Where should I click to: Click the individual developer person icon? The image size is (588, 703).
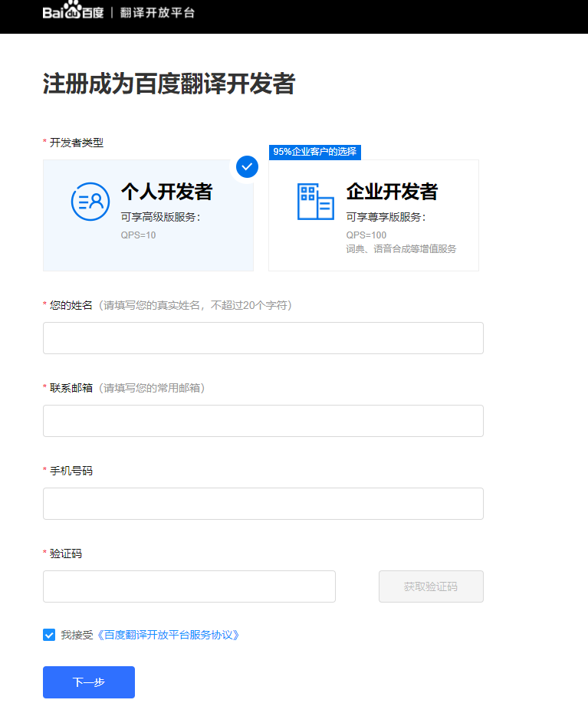point(90,202)
